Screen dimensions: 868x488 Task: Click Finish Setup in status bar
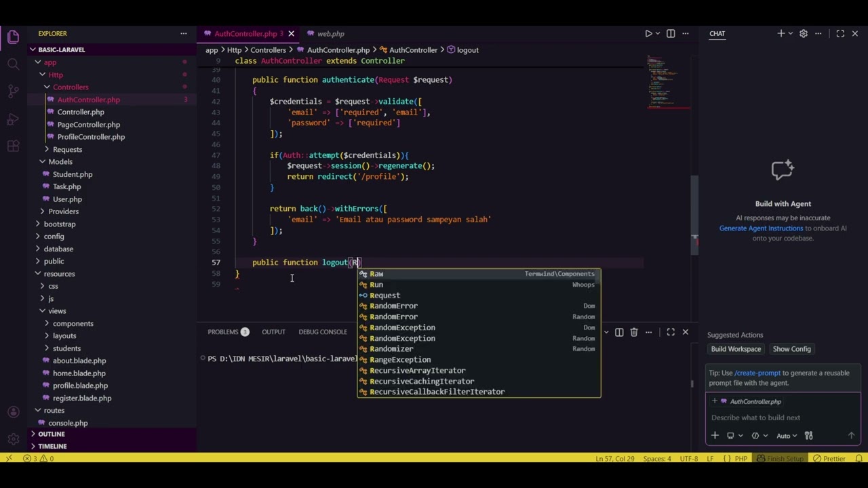click(780, 459)
